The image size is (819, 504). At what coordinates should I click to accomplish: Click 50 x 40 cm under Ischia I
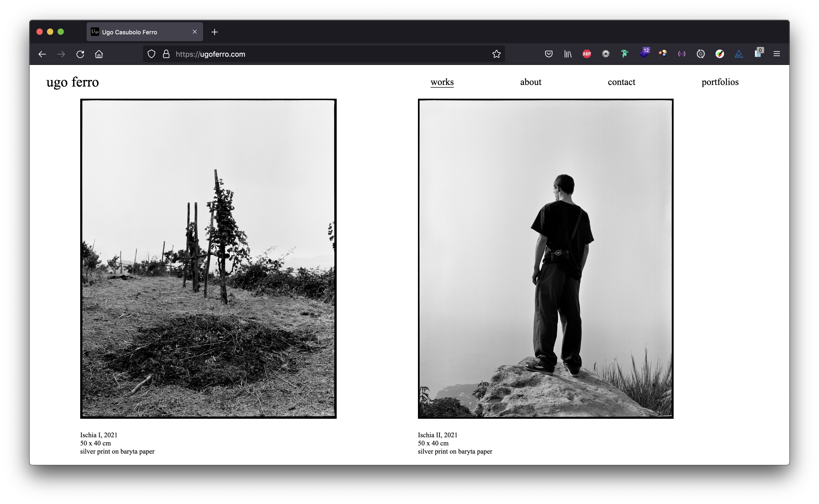click(95, 443)
